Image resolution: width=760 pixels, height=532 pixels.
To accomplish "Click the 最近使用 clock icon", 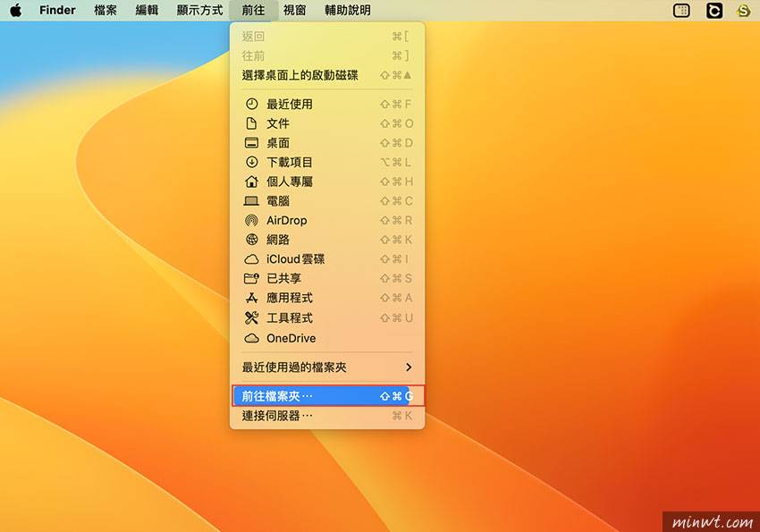I will [251, 105].
